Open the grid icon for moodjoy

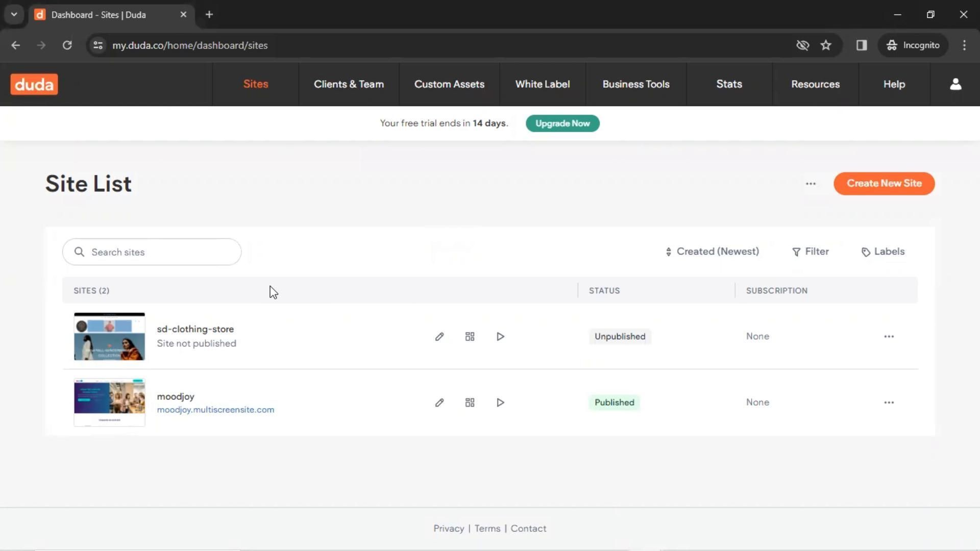(x=470, y=403)
